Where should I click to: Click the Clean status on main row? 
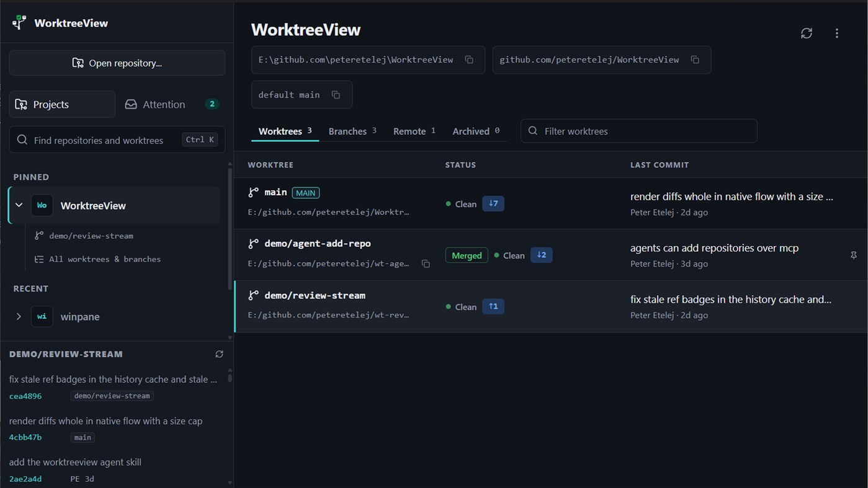pyautogui.click(x=461, y=204)
